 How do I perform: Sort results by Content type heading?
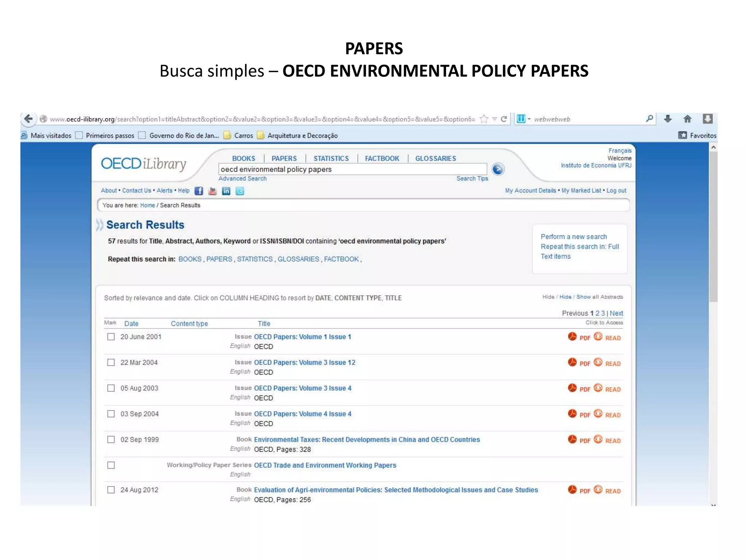tap(189, 323)
